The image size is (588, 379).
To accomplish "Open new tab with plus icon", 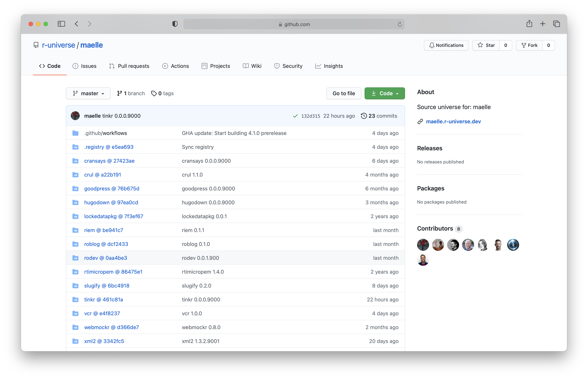I will point(543,24).
